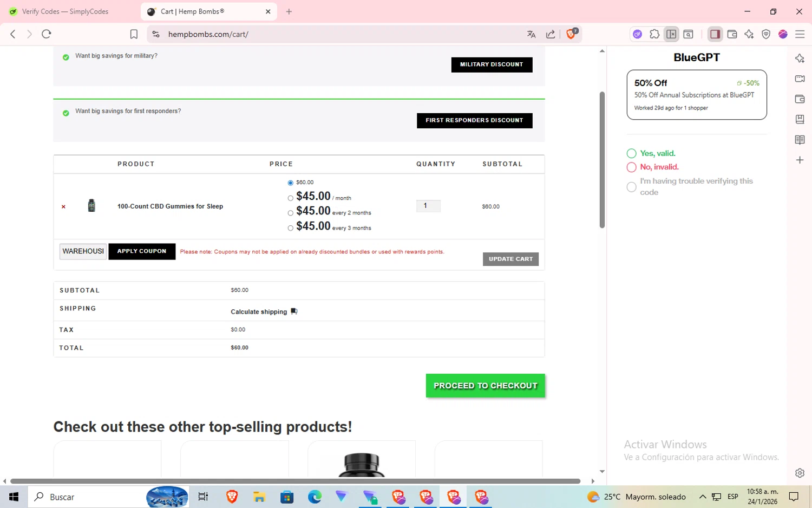
Task: Mark code as Yes, valid
Action: point(631,153)
